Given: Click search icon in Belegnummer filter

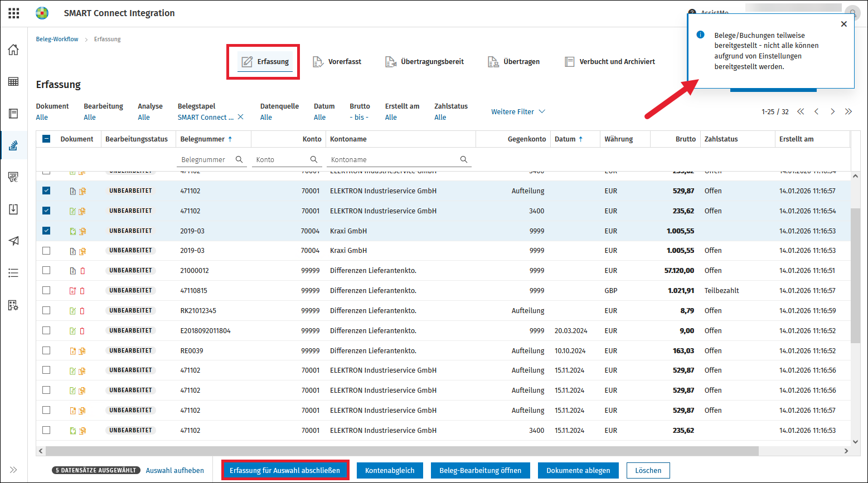Looking at the screenshot, I should click(239, 159).
